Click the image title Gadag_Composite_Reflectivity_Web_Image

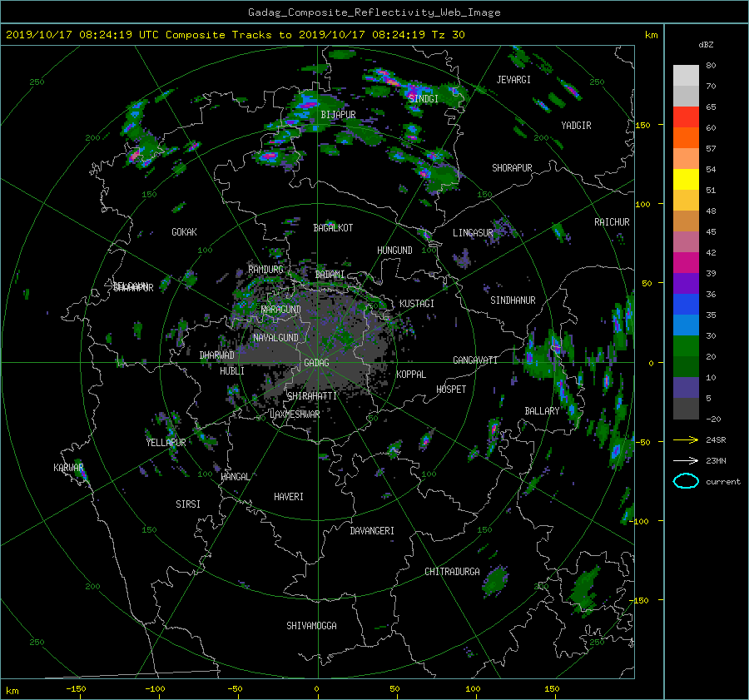374,12
